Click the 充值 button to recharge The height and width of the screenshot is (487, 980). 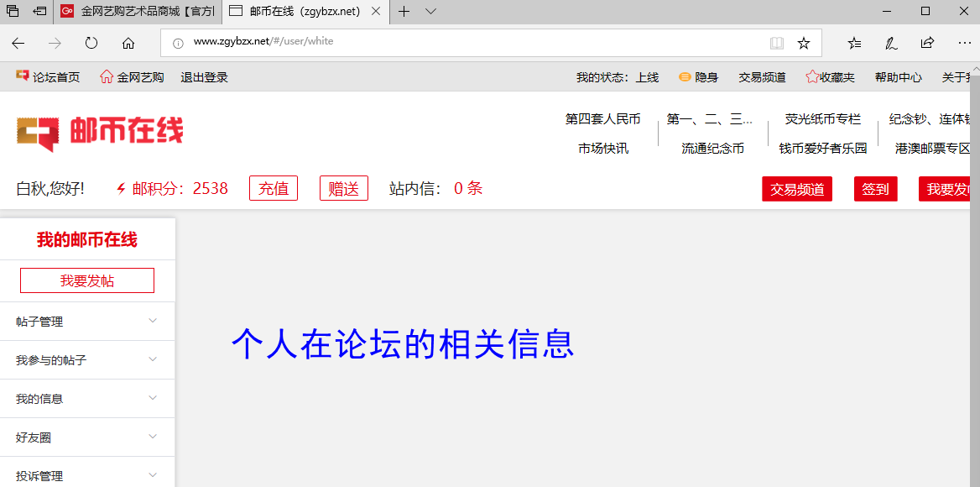coord(273,188)
